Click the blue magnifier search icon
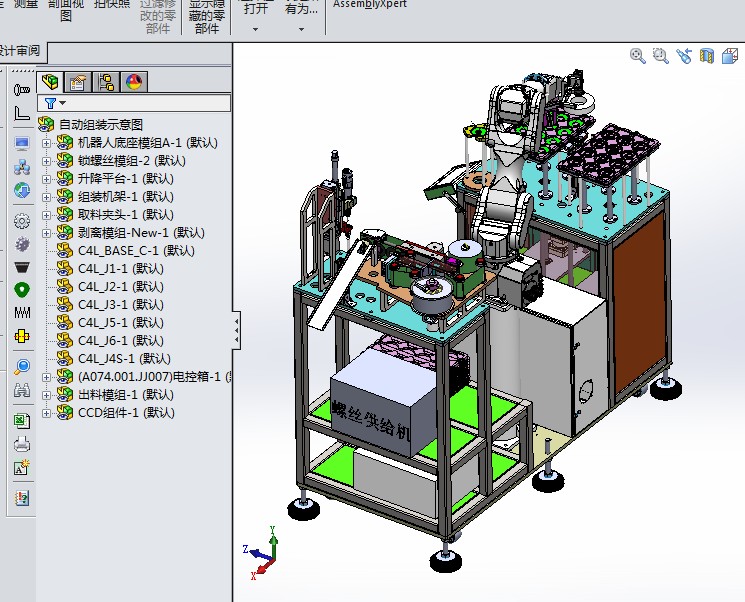The image size is (745, 602). tap(22, 366)
